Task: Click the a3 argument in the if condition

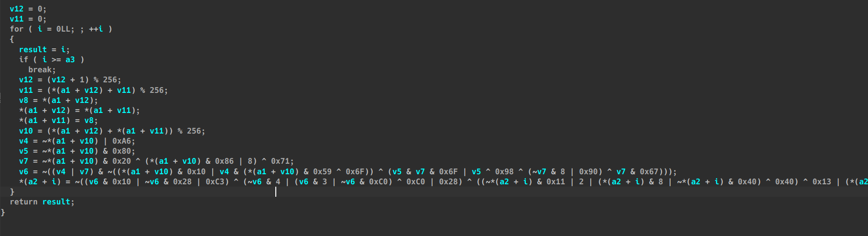Action: tap(70, 59)
